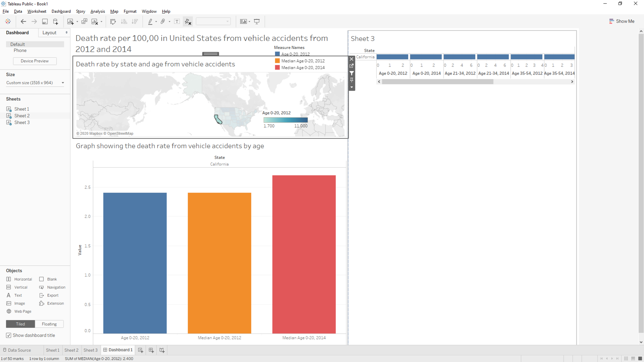Click New Dashboard tab icon

[151, 350]
